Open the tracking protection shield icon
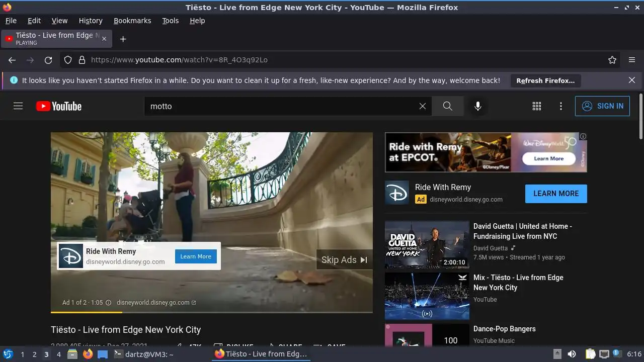644x362 pixels. (x=68, y=60)
